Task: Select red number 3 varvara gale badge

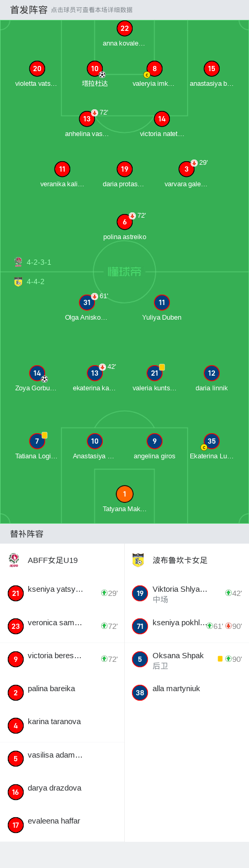Action: coord(186,169)
